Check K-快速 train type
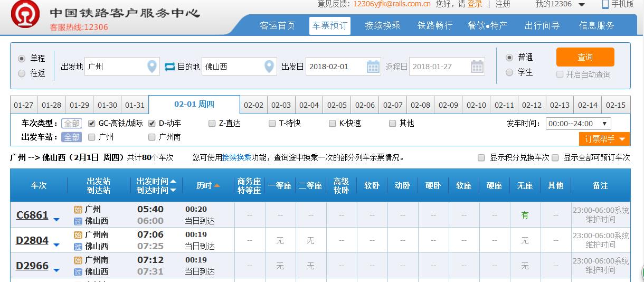Image resolution: width=644 pixels, height=282 pixels. pos(333,124)
